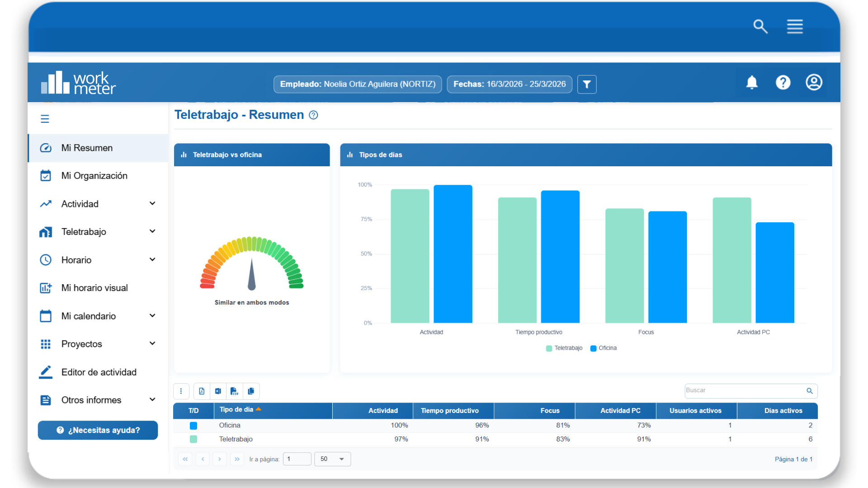This screenshot has height=488, width=868.
Task: Collapse the sidebar with hamburger toggle
Action: [45, 119]
